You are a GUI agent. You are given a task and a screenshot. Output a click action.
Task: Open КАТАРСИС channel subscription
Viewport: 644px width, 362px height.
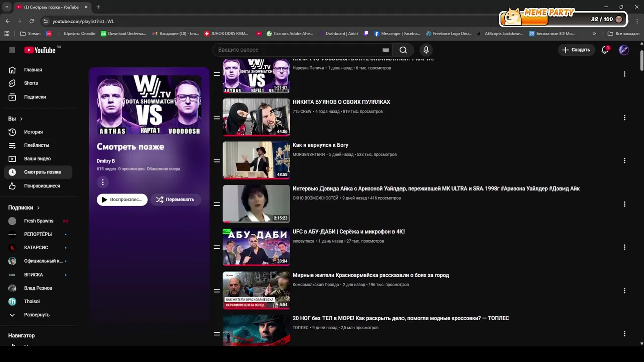point(38,247)
